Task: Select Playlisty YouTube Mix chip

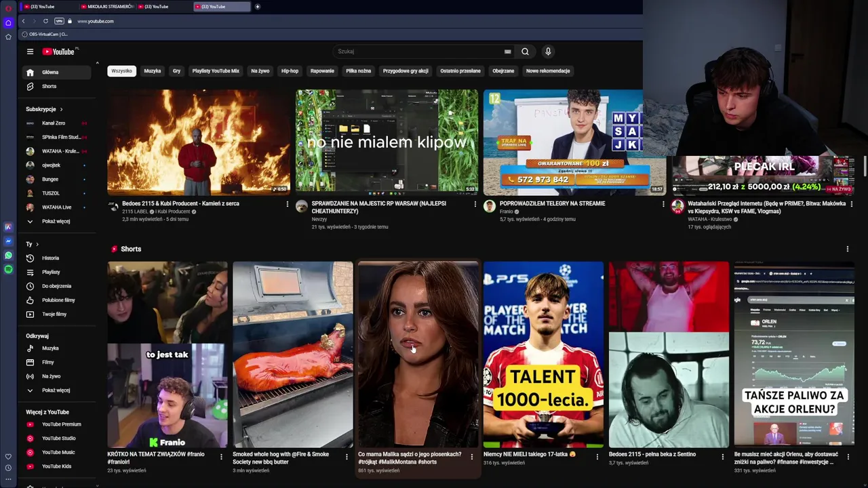Action: coord(216,70)
